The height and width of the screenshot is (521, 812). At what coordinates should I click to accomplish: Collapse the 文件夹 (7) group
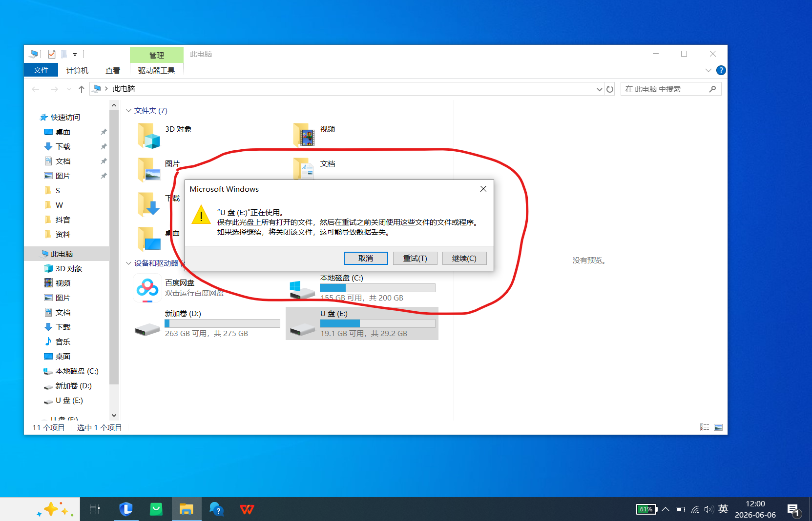pos(129,111)
